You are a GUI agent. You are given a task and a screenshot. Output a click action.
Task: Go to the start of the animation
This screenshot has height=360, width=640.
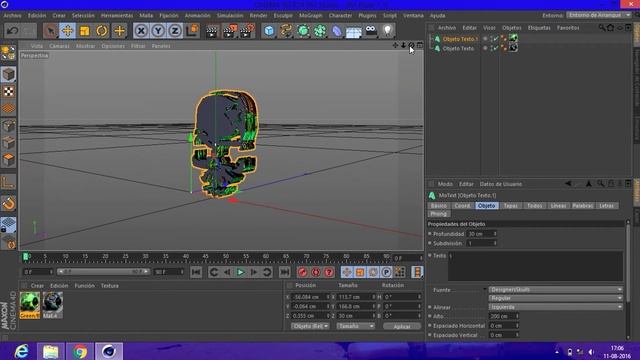[x=196, y=272]
